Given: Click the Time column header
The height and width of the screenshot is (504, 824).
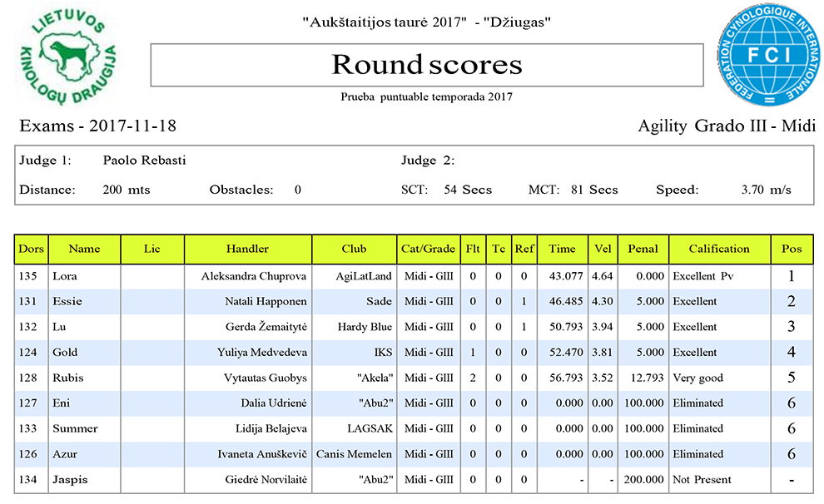Looking at the screenshot, I should [x=562, y=249].
